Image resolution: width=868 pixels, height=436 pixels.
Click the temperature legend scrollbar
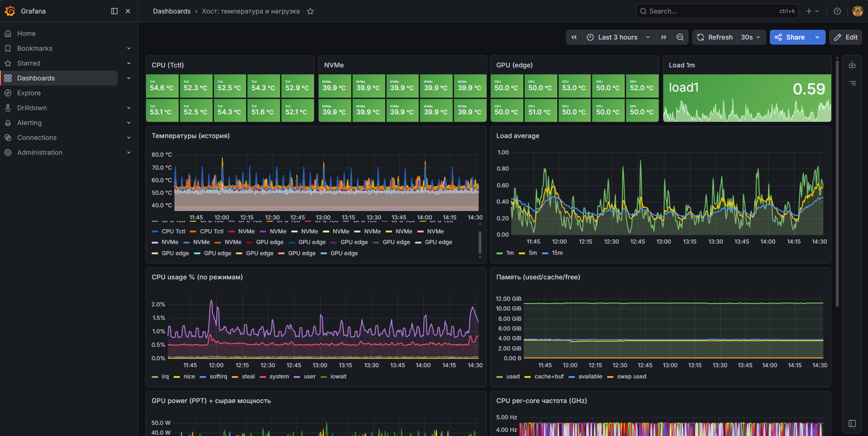point(480,242)
